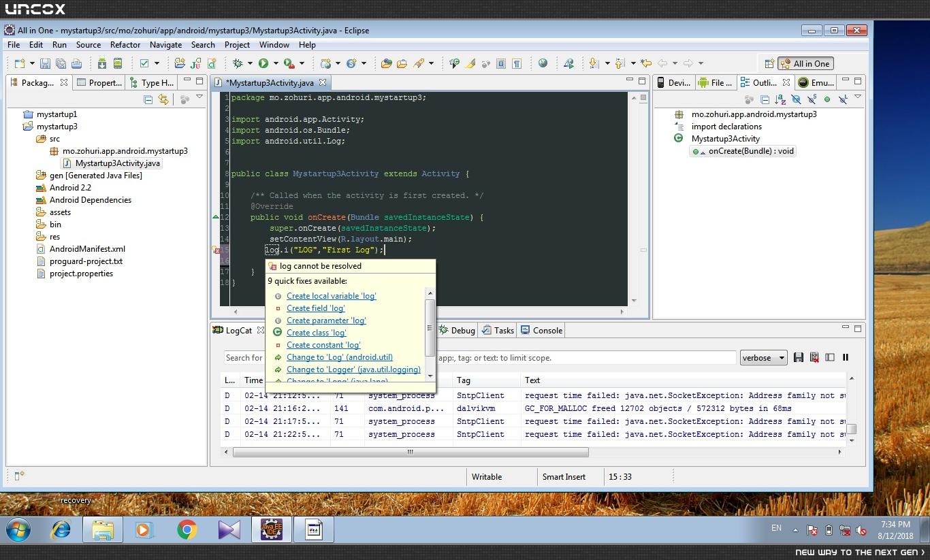Open the verbose log level dropdown
930x560 pixels.
(x=763, y=358)
